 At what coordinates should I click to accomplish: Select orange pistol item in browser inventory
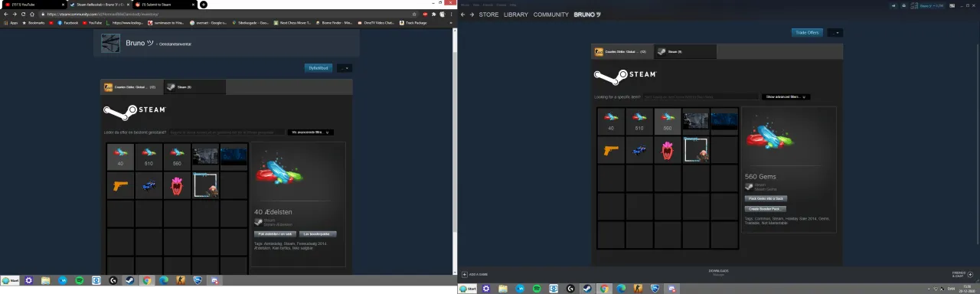(120, 185)
